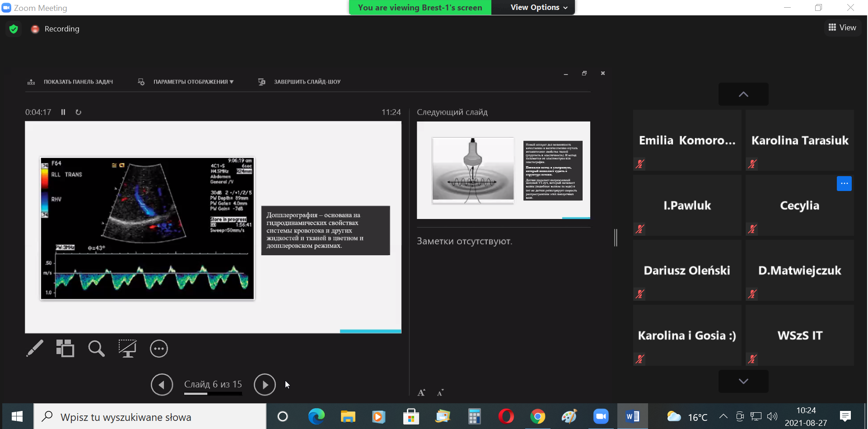This screenshot has width=868, height=429.
Task: Click the increase notes text size icon
Action: [x=421, y=392]
